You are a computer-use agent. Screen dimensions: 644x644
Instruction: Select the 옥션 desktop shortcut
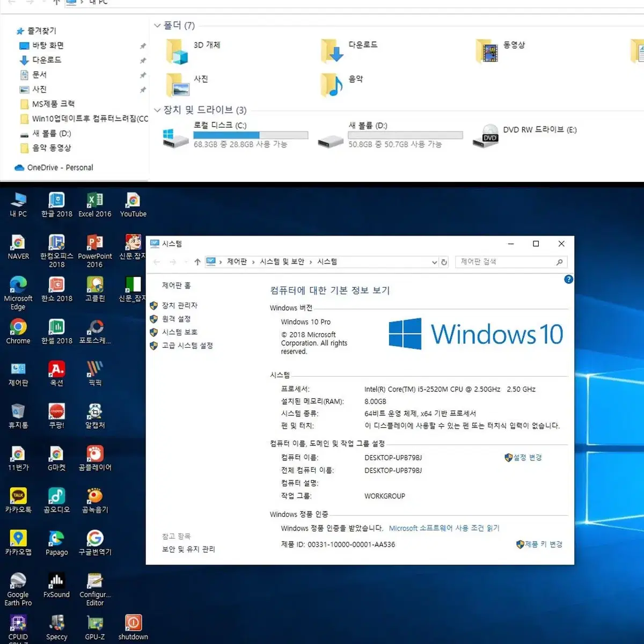pos(57,374)
